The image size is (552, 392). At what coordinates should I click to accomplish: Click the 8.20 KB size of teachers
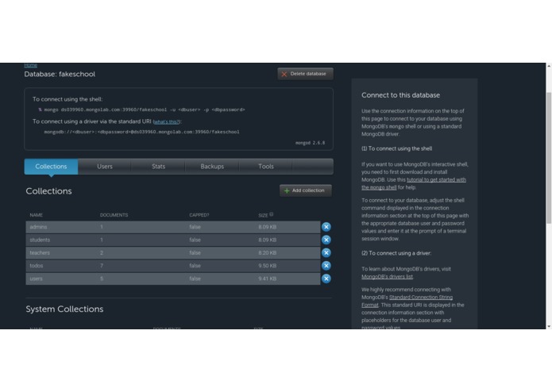pos(267,253)
